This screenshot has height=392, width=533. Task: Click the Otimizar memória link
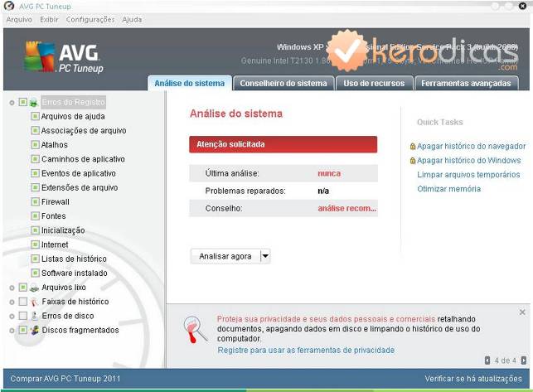(x=448, y=189)
